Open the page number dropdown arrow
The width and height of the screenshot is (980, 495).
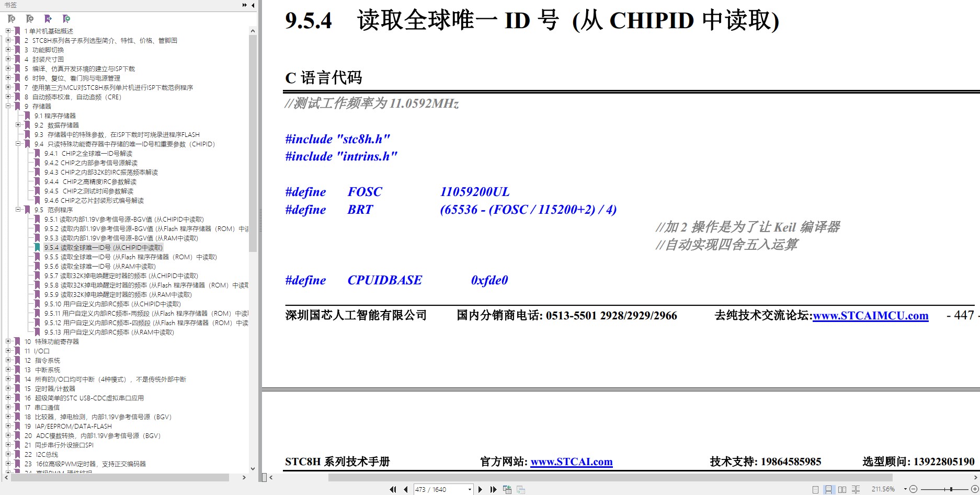(x=470, y=489)
